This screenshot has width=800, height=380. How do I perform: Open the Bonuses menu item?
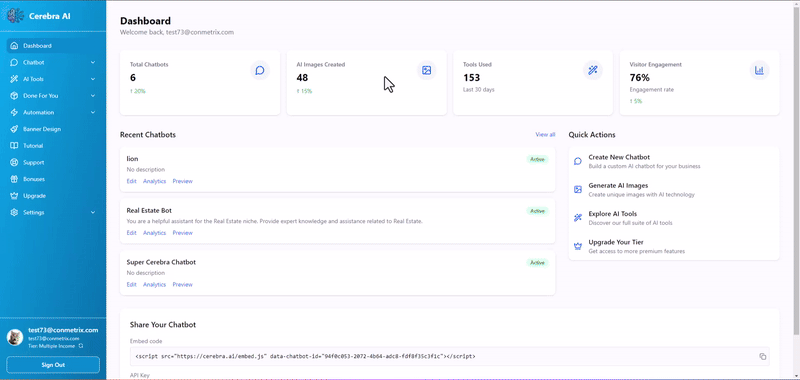(53, 179)
